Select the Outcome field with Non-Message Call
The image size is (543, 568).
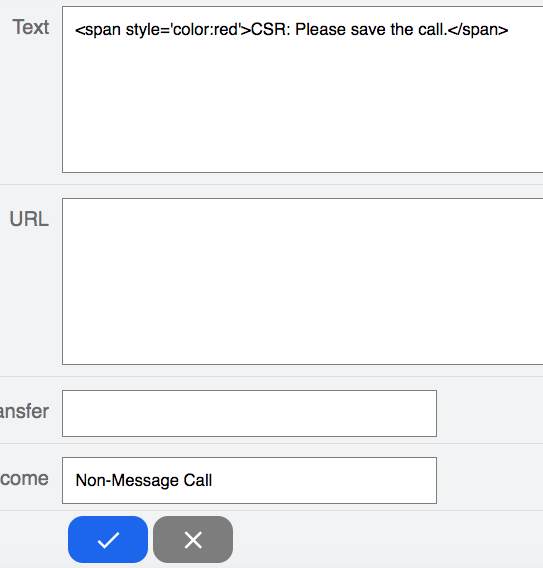[250, 480]
